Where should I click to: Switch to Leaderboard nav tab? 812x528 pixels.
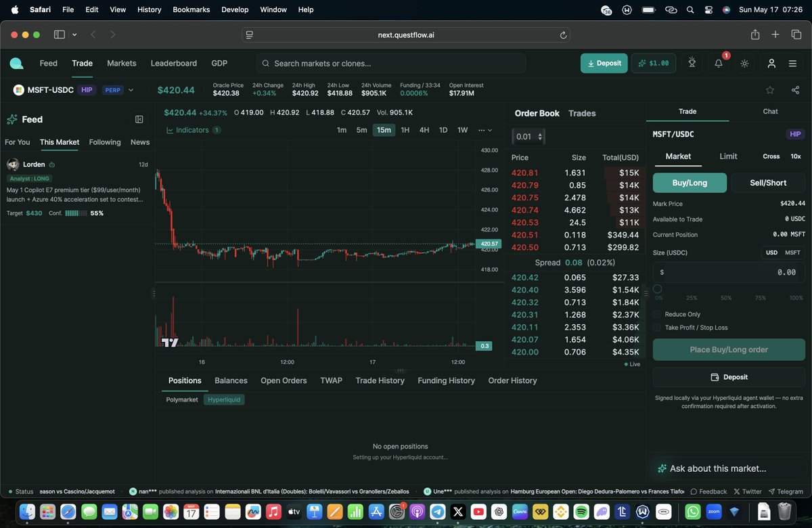(x=173, y=63)
